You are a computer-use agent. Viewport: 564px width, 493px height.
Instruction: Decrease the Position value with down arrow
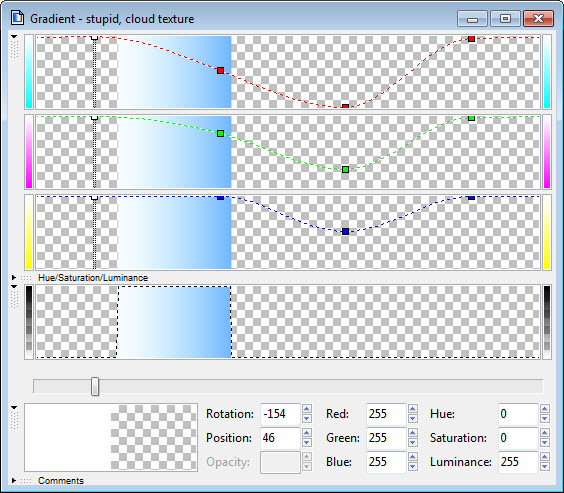pos(306,443)
